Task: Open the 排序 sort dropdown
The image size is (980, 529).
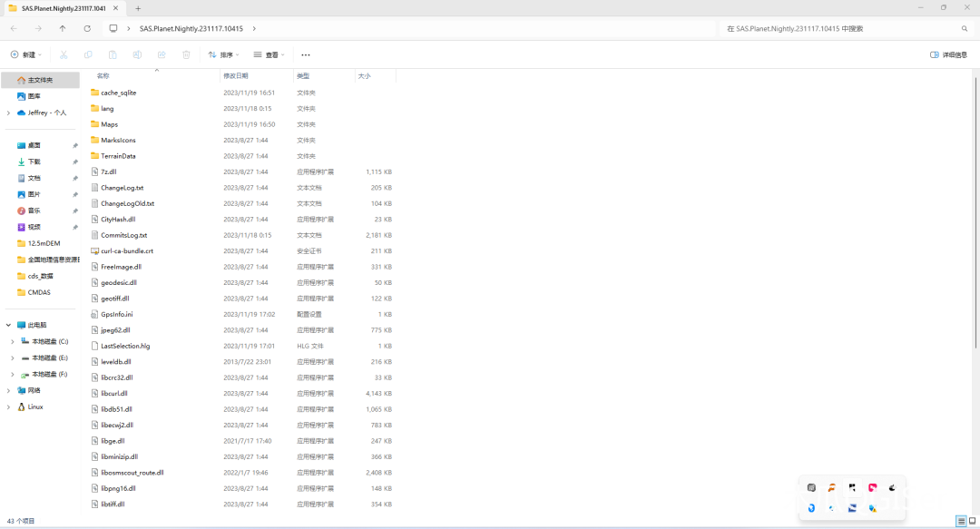Action: [x=224, y=55]
